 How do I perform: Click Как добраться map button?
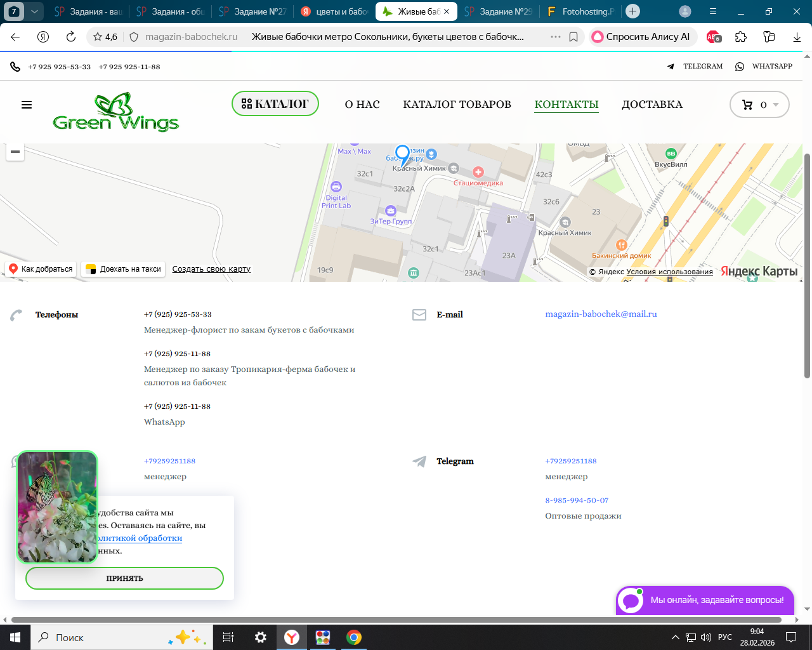41,269
